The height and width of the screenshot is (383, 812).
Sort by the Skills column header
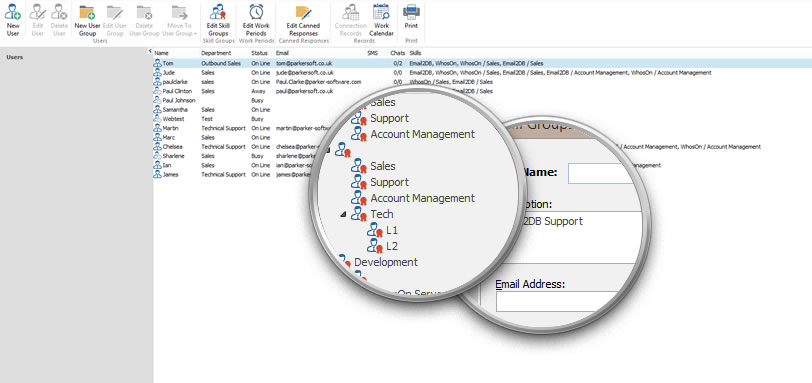coord(415,53)
